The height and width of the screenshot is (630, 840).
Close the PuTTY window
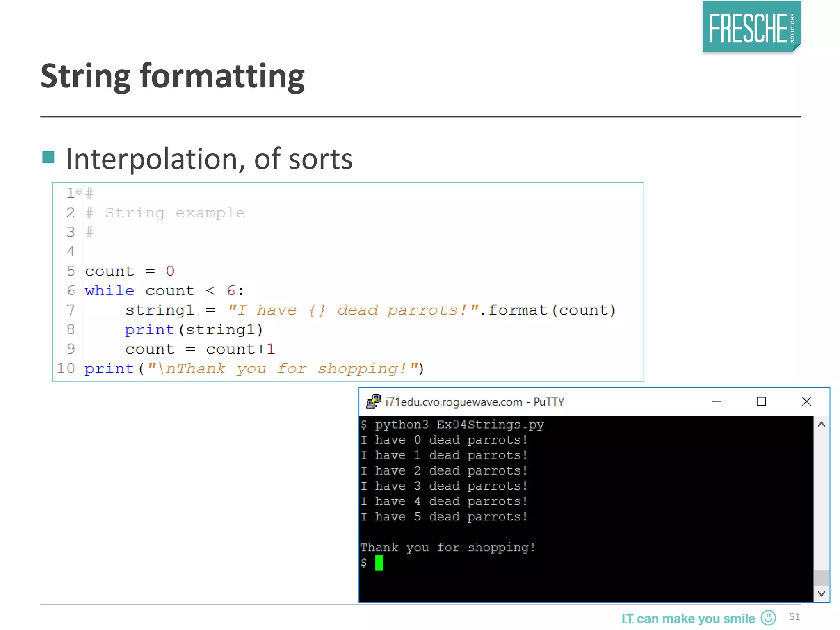(x=806, y=402)
